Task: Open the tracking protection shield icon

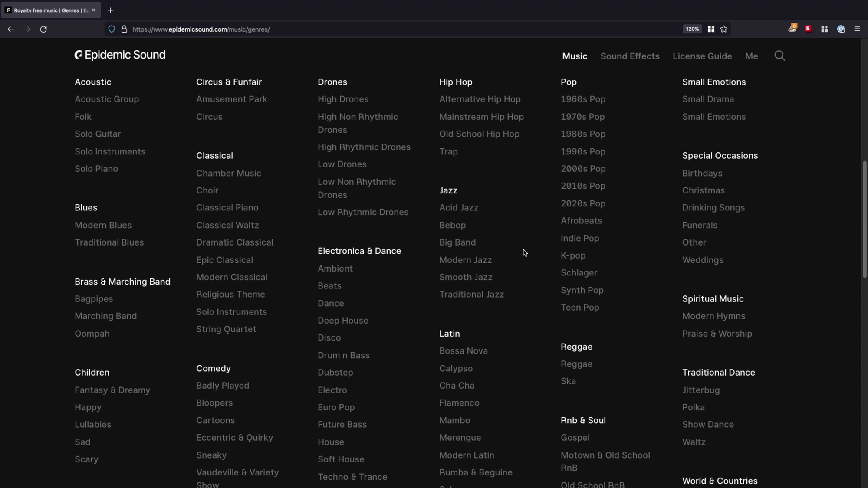Action: pos(112,29)
